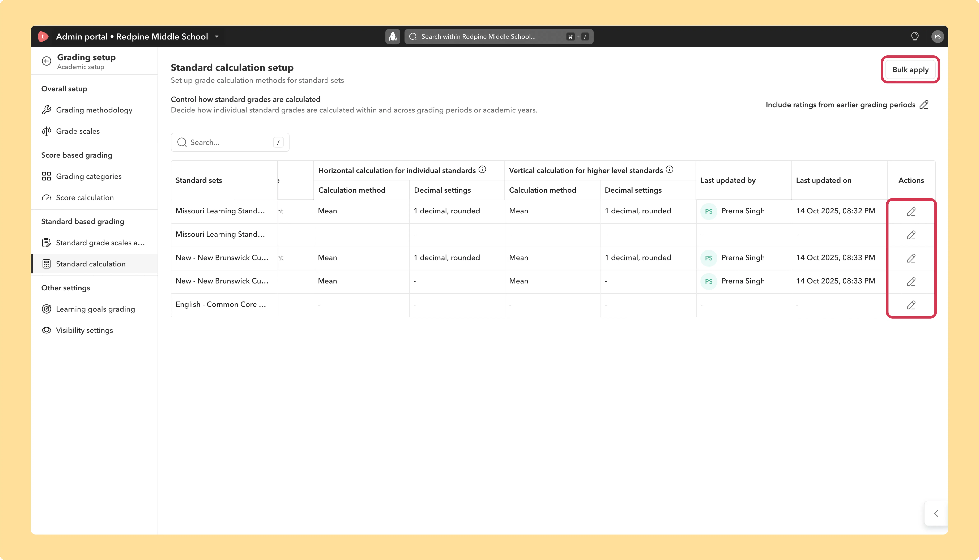Click PS avatar in first Missouri row
979x560 pixels.
click(709, 211)
